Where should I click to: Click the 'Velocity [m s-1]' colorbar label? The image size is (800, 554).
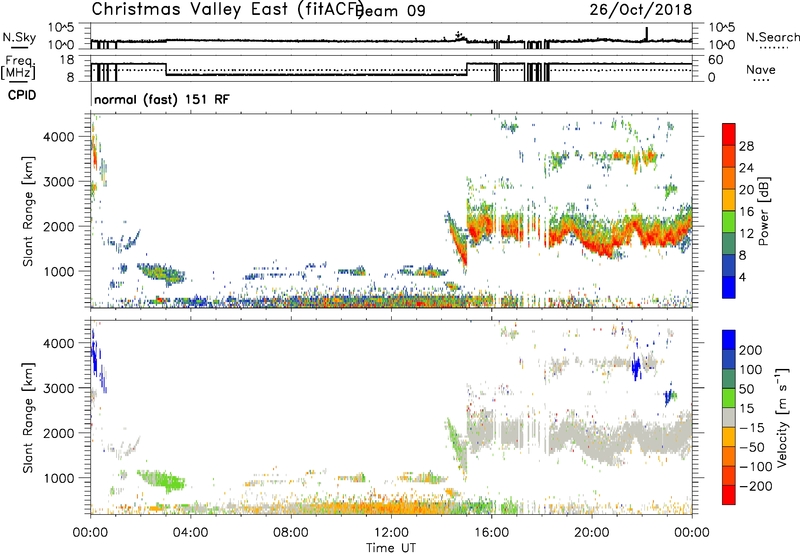(782, 417)
